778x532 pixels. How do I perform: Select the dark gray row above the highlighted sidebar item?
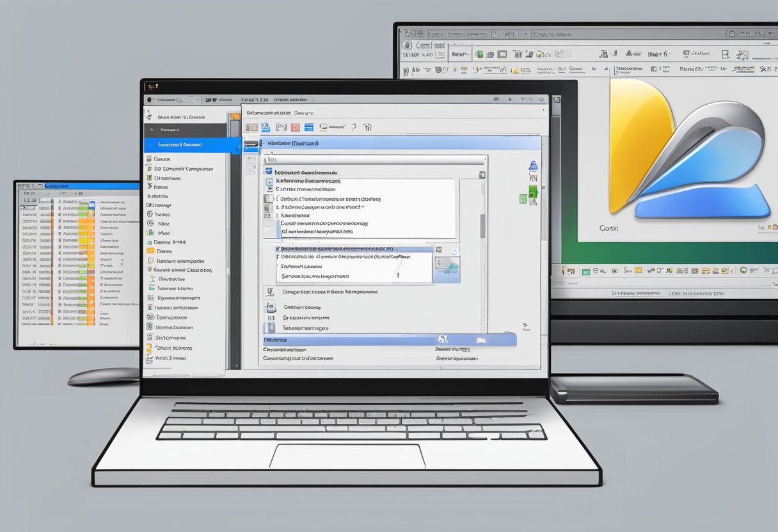pyautogui.click(x=186, y=130)
